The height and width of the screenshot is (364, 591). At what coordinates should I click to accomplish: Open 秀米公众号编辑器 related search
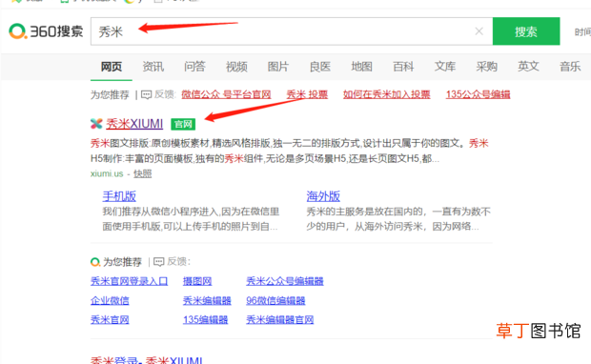(x=285, y=281)
